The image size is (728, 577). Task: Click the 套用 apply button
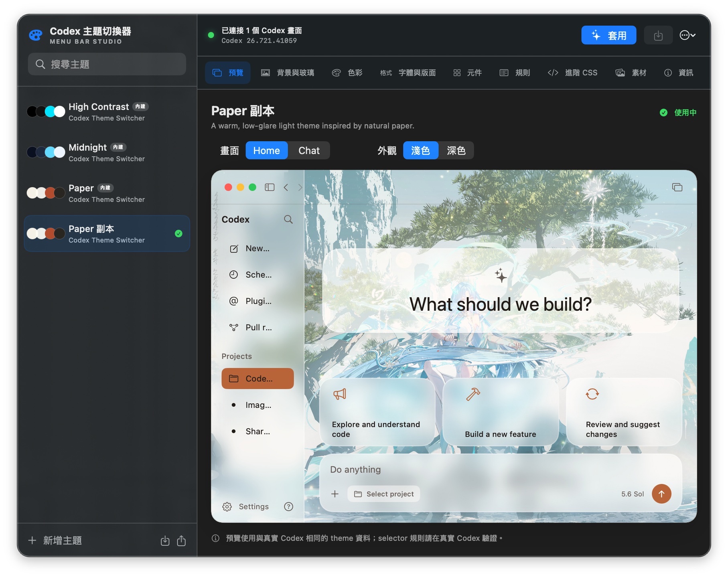[608, 35]
